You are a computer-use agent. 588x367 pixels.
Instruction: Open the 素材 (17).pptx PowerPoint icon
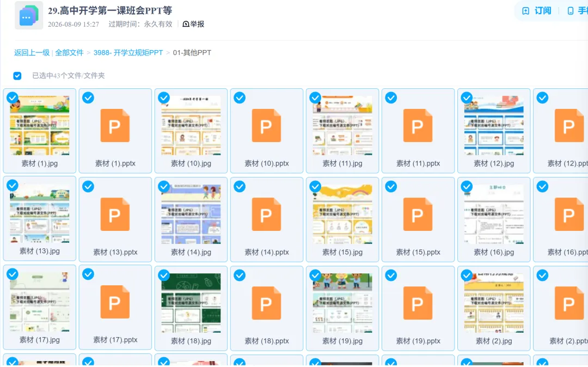pos(115,302)
